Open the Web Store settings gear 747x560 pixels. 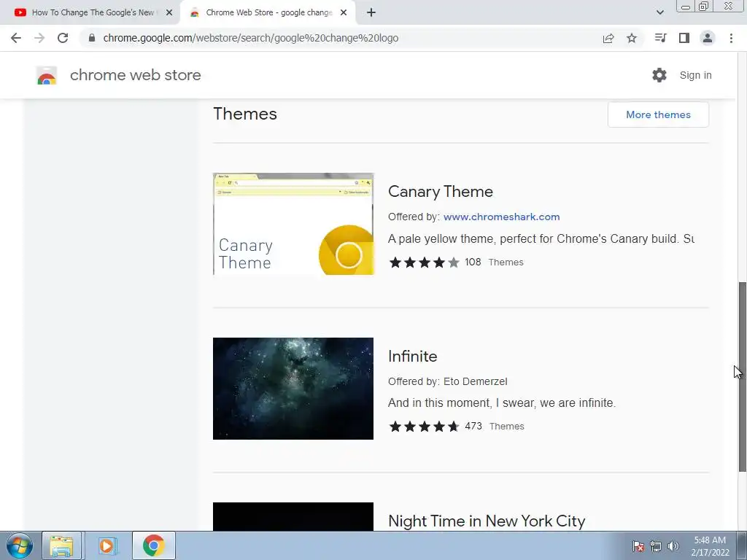point(659,75)
